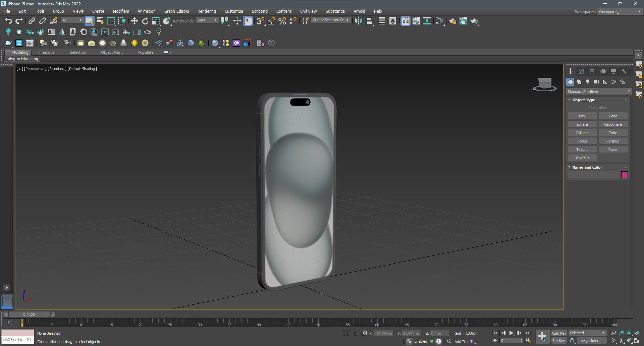Open the Render Setup dialog icon
This screenshot has width=644, height=346.
click(452, 21)
